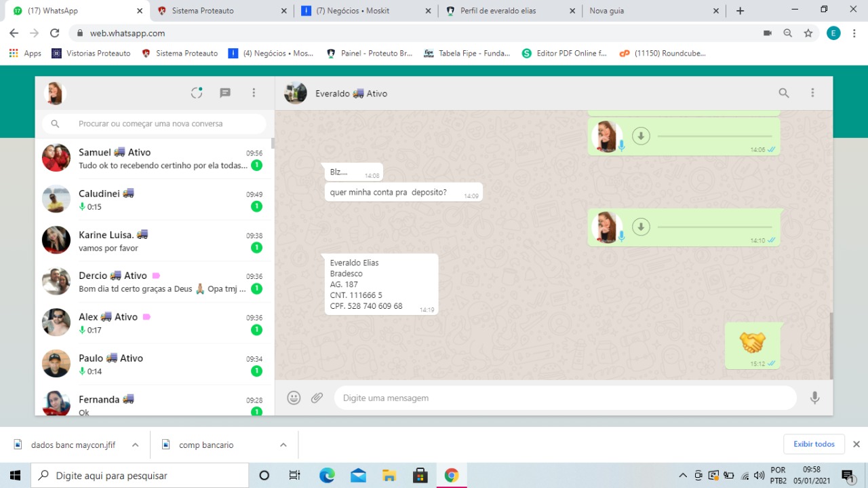Bookmark this page with the star icon
Screen dimensions: 868x488
808,33
